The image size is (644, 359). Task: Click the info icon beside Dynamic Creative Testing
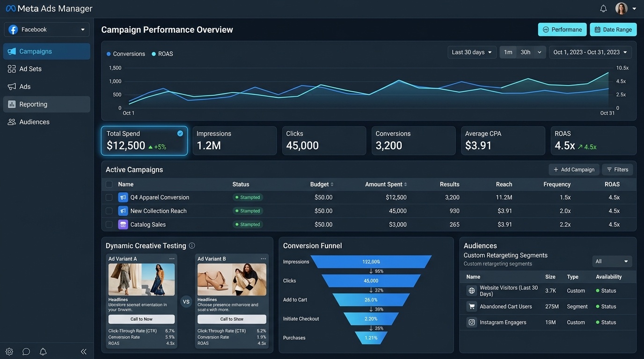click(x=191, y=245)
